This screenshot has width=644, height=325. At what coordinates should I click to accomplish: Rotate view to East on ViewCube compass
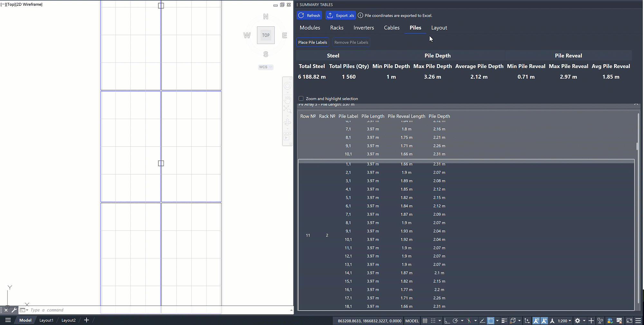[x=285, y=35]
